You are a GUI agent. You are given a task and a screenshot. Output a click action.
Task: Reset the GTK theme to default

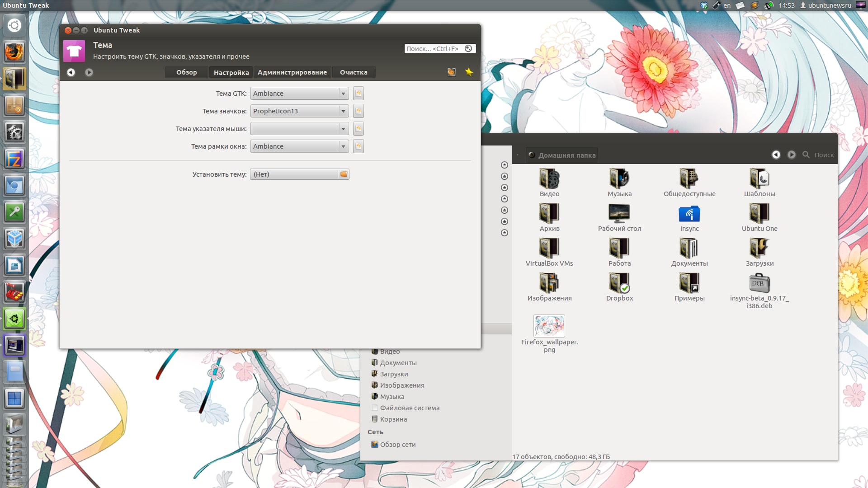(359, 94)
